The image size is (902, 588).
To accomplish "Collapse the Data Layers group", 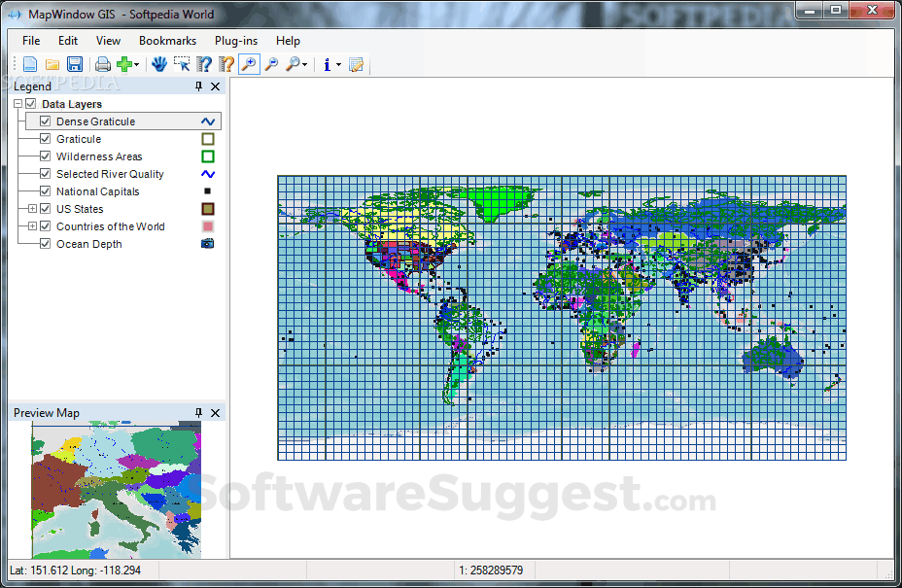I will [17, 104].
